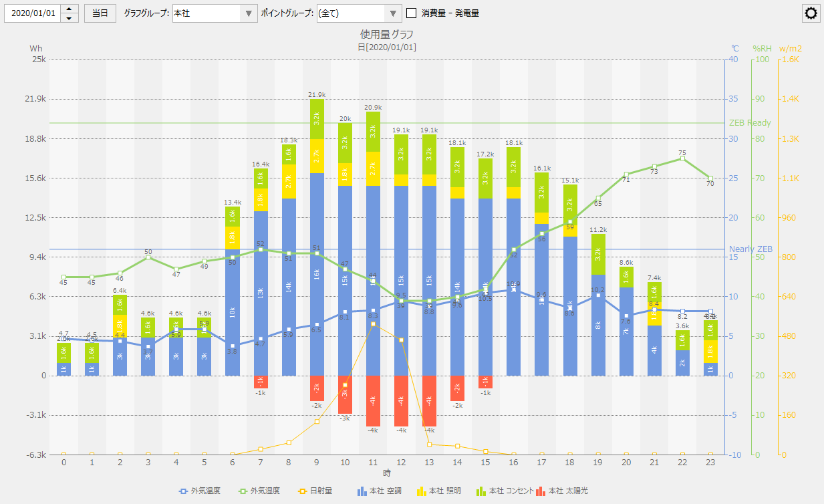Click the ZEB Ready threshold label
Screen dimensions: 824x504
point(749,123)
